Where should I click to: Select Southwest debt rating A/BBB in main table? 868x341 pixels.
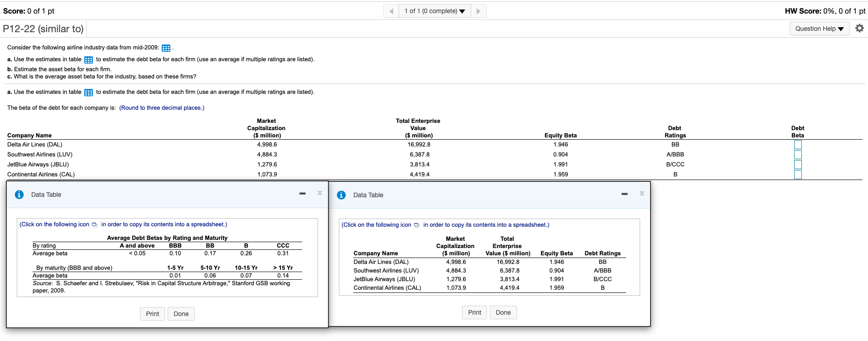pos(675,155)
